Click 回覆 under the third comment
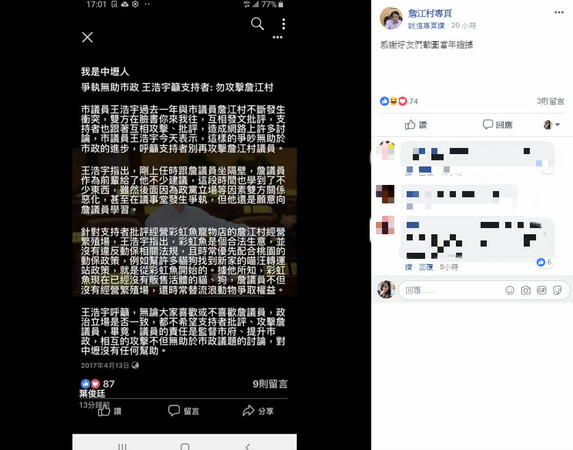The image size is (573, 450). point(426,267)
